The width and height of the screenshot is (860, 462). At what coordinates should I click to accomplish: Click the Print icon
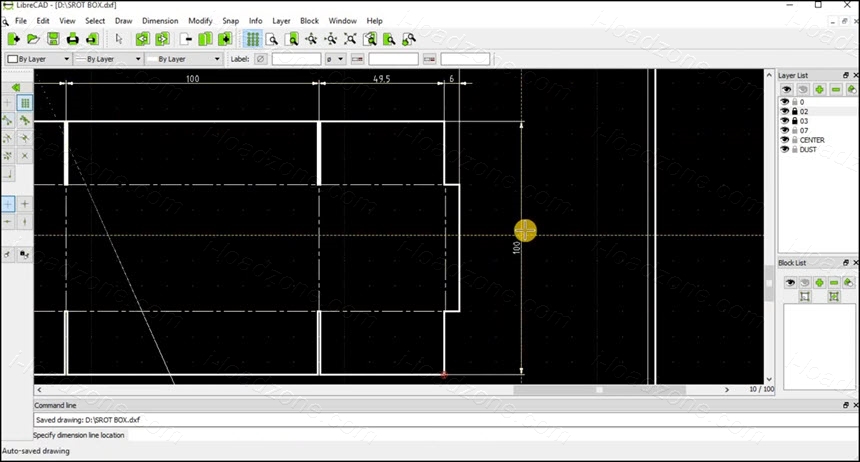[x=72, y=39]
